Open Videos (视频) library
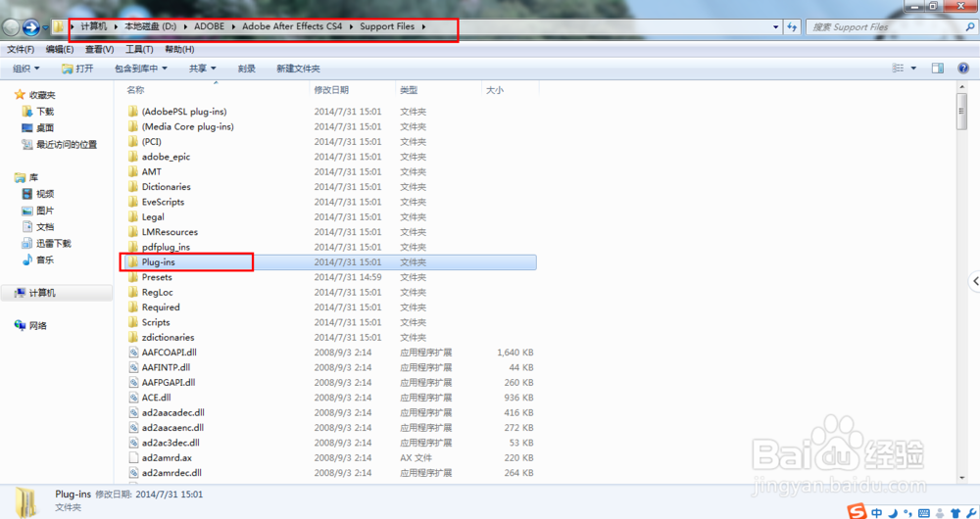This screenshot has width=980, height=519. [x=38, y=194]
